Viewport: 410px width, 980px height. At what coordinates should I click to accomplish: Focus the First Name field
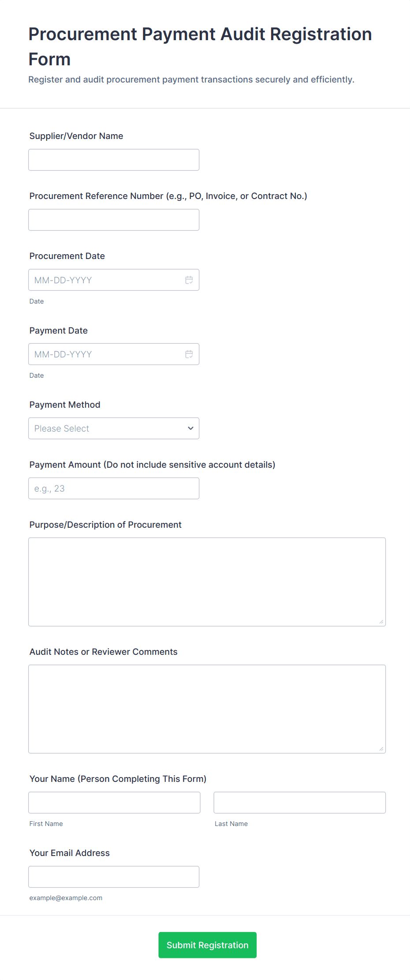click(x=114, y=803)
